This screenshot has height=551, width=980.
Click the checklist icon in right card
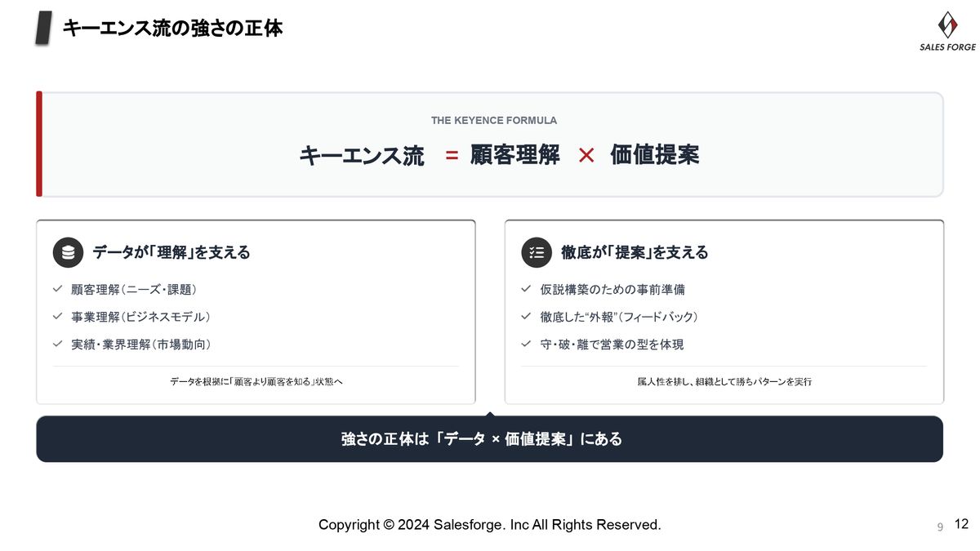(x=537, y=253)
